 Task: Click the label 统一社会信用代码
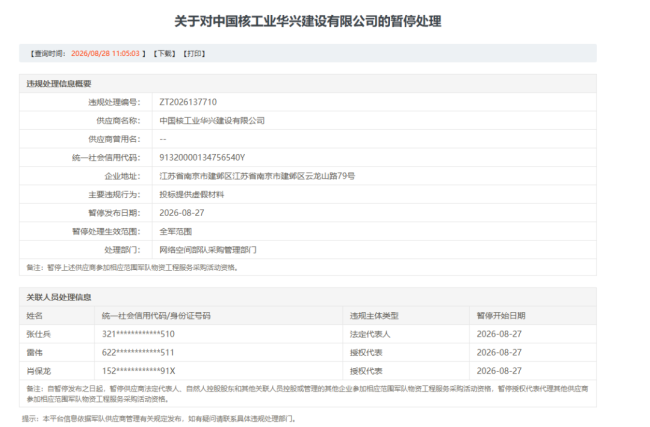coord(107,158)
